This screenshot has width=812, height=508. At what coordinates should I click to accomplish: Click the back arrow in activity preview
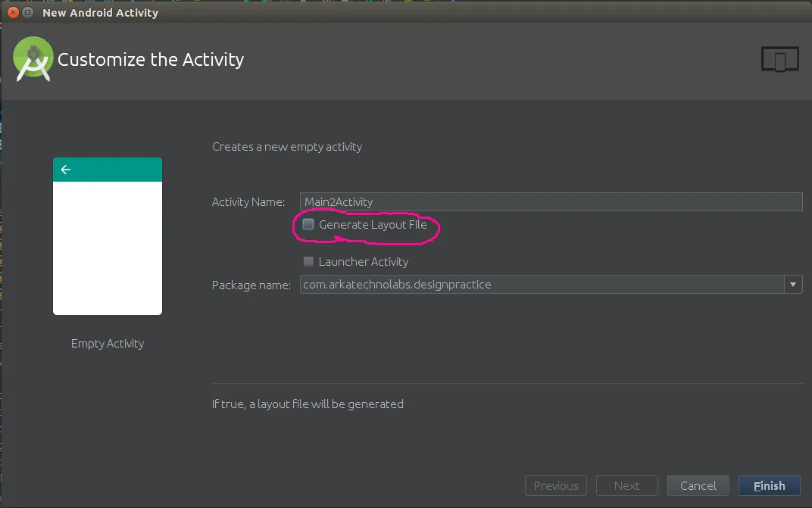coord(66,170)
